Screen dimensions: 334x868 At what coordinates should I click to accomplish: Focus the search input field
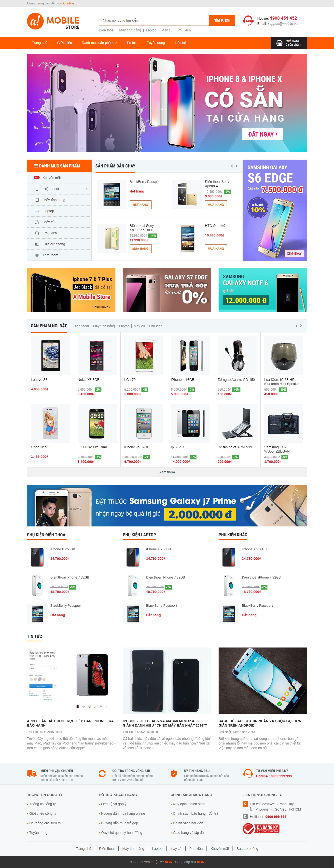pos(154,20)
